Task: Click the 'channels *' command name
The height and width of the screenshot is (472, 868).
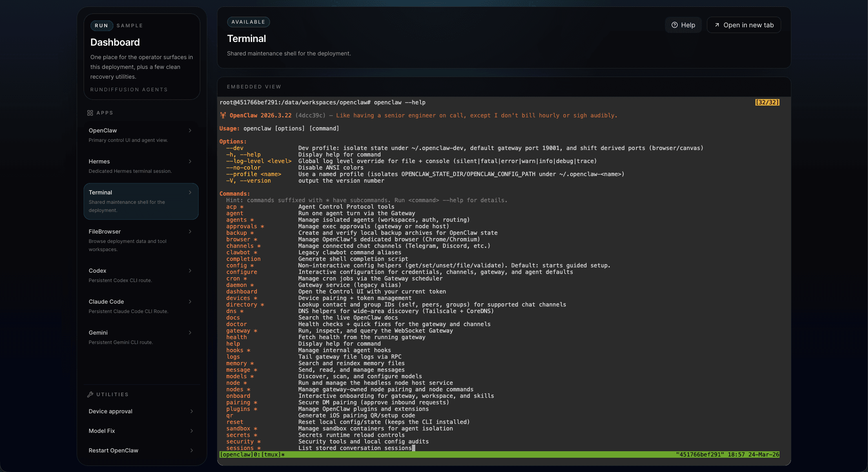Action: 244,246
